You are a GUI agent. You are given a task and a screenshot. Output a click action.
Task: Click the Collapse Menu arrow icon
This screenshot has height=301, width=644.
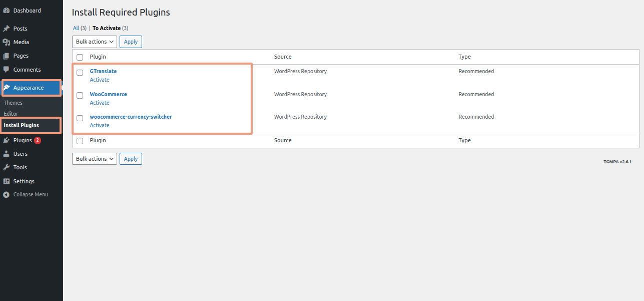tap(7, 194)
